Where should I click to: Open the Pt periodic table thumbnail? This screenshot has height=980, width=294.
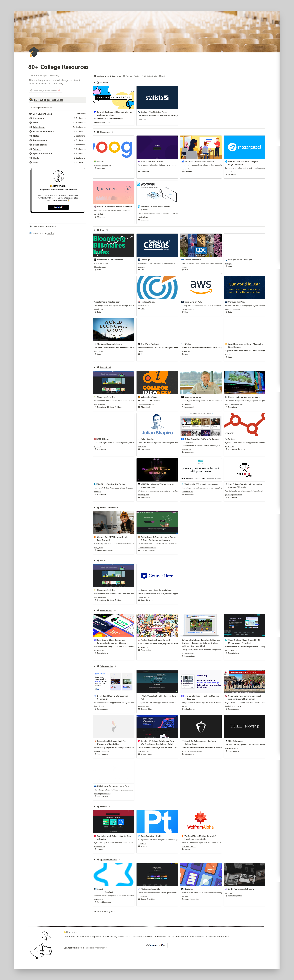[x=157, y=822]
